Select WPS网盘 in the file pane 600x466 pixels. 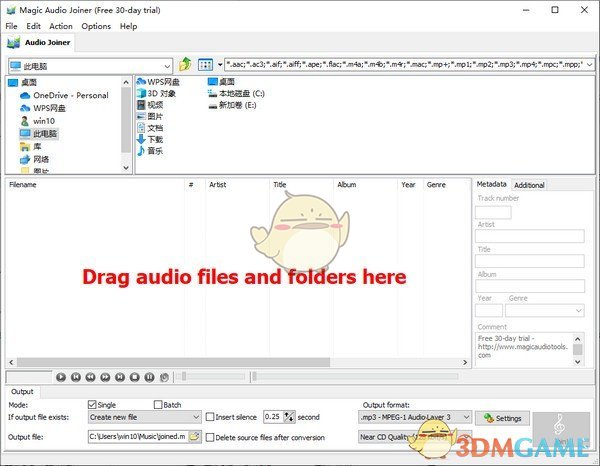coord(158,82)
